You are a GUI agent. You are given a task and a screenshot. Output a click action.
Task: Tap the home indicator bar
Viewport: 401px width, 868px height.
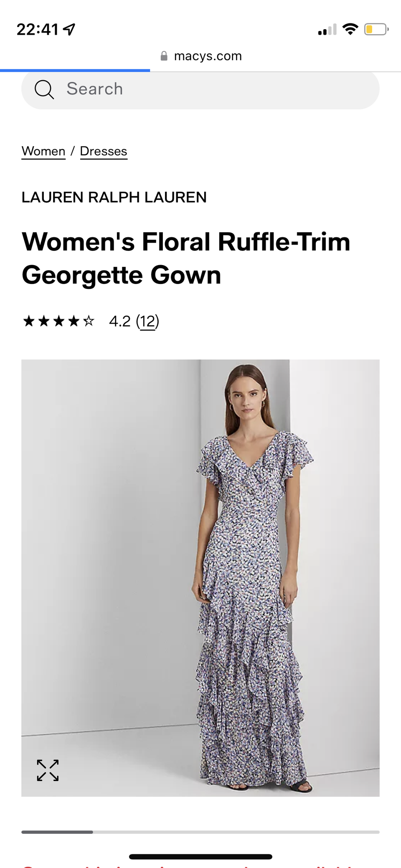200,857
